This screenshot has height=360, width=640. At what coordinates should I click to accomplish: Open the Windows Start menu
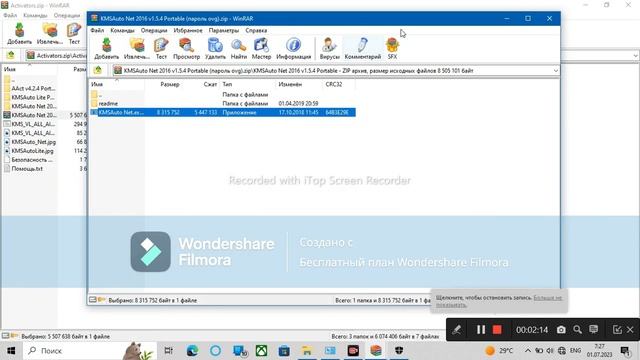click(x=11, y=351)
